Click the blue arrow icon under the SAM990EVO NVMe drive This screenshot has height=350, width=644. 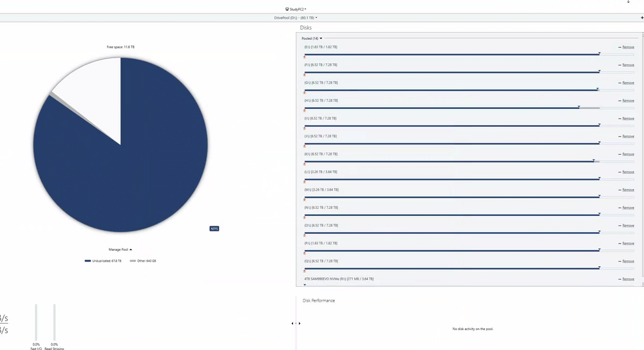pyautogui.click(x=305, y=285)
